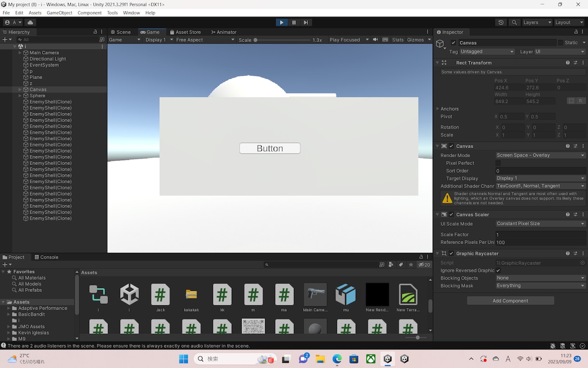Toggle Rect Transform blueprint mode icon
The height and width of the screenshot is (368, 588).
coord(571,101)
